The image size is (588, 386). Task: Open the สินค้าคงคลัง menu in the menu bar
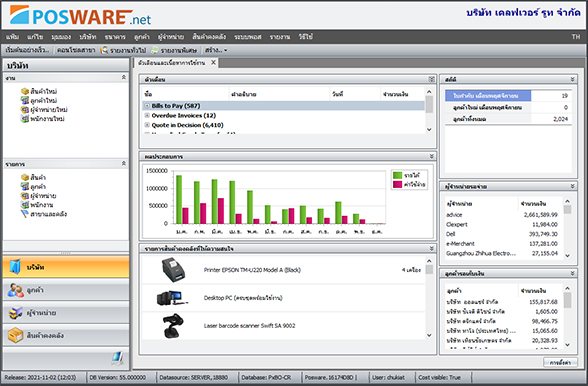(209, 37)
